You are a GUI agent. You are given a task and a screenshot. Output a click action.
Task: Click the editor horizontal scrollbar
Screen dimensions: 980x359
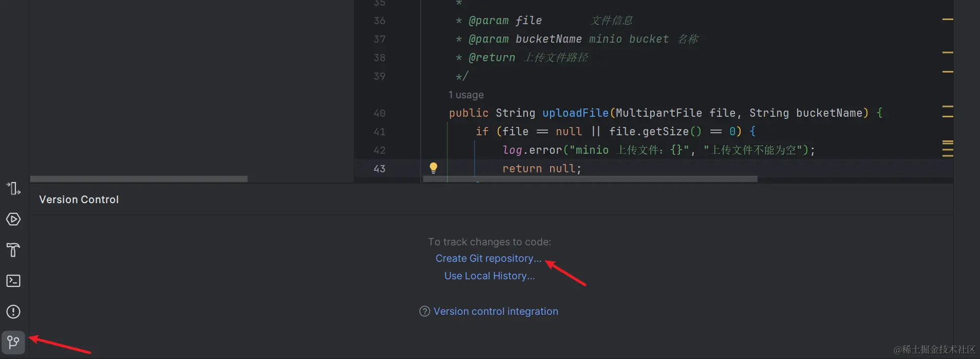(590, 179)
